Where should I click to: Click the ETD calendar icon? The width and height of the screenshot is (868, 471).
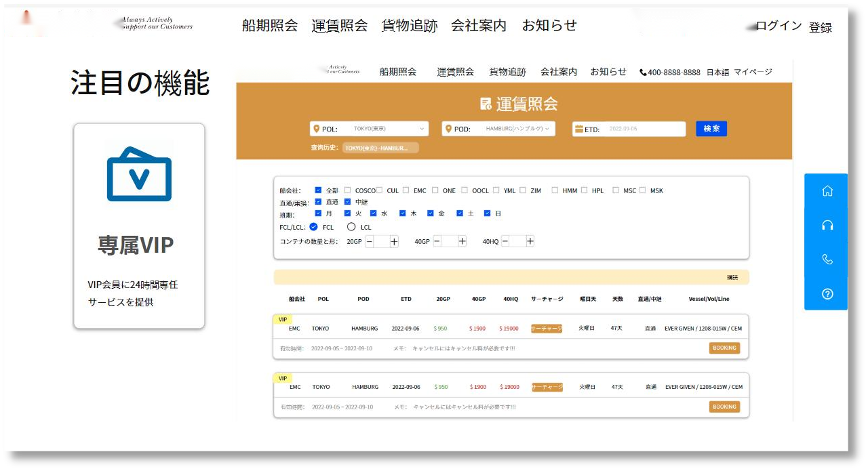tap(578, 129)
